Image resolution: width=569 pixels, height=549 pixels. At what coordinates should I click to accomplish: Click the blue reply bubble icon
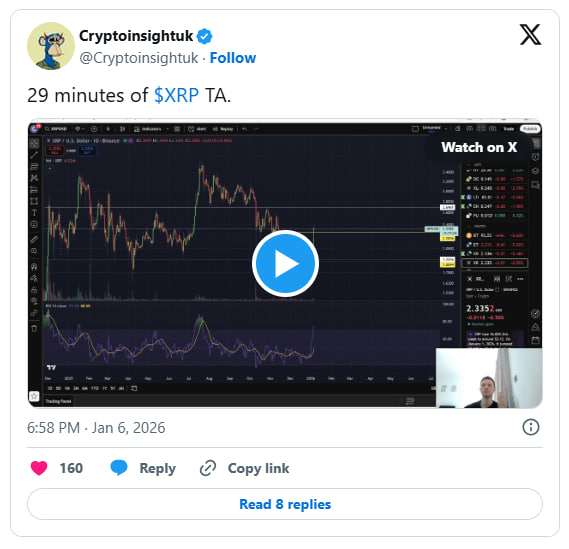tap(119, 468)
